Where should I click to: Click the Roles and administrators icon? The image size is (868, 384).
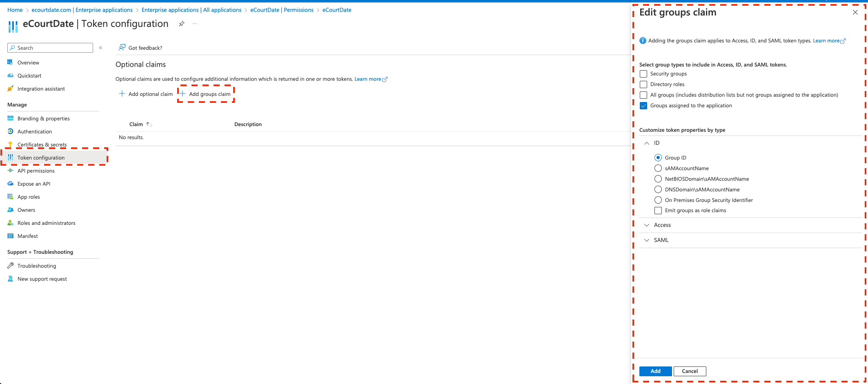pyautogui.click(x=10, y=223)
